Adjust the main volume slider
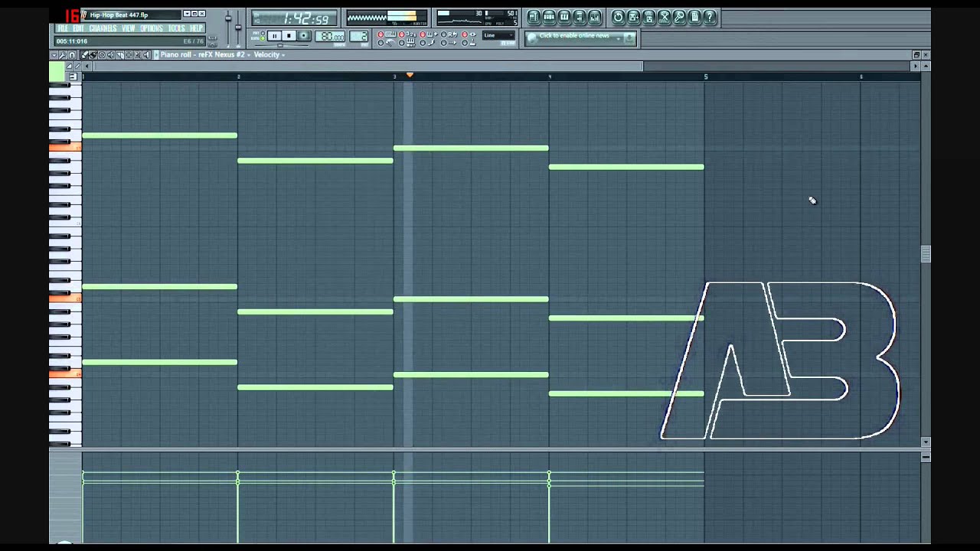980x551 pixels. [x=227, y=18]
